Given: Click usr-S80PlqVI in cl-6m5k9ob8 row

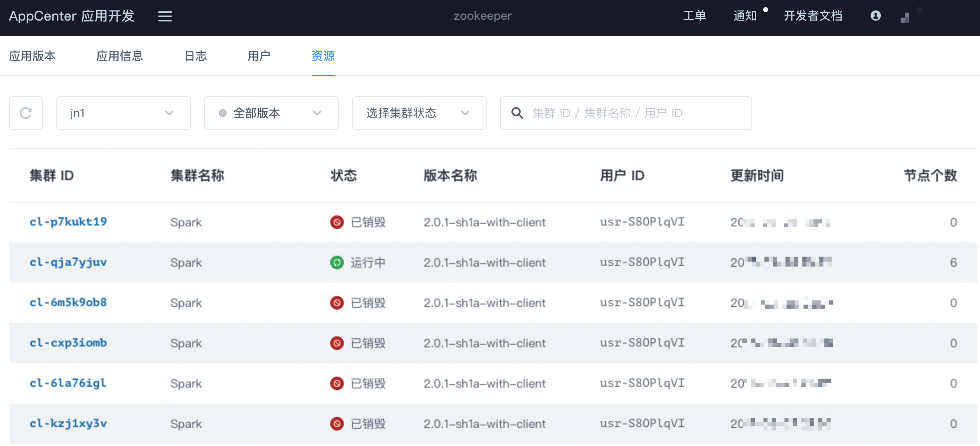Looking at the screenshot, I should coord(642,303).
